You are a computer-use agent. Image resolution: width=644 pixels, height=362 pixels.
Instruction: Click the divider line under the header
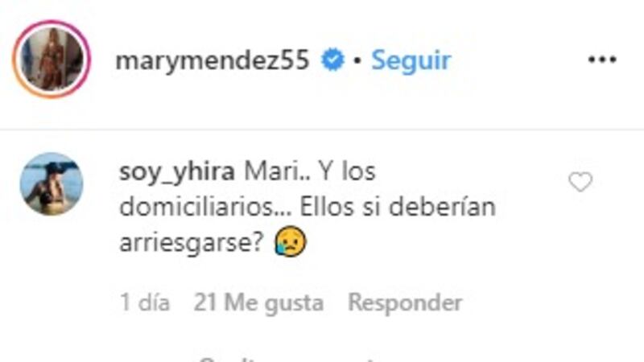point(322,130)
